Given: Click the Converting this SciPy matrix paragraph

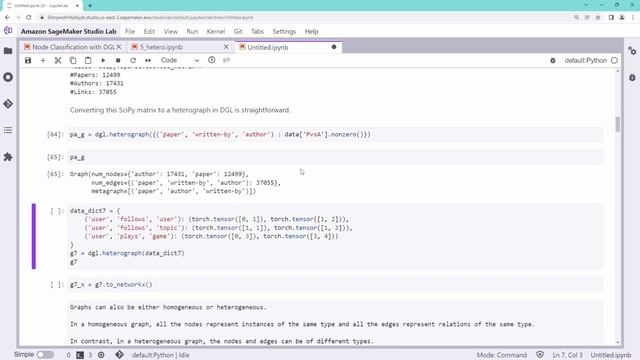Looking at the screenshot, I should click(x=180, y=110).
